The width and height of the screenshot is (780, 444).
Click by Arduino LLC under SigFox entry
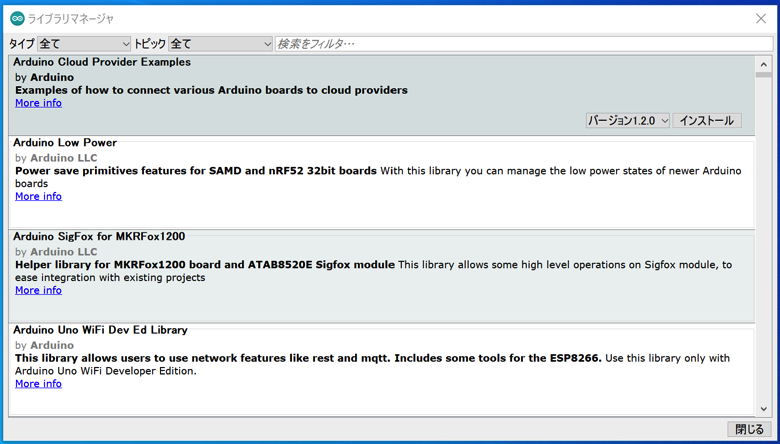click(56, 252)
